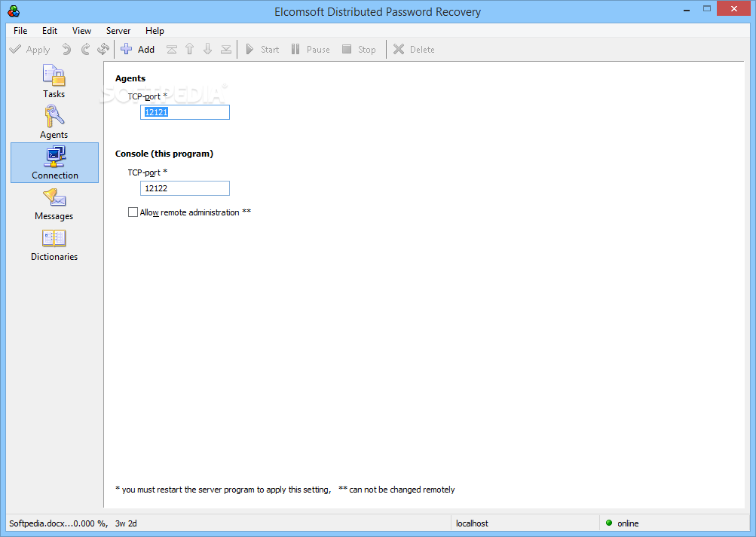This screenshot has width=756, height=537.
Task: Open the Agents section with keys icon
Action: [x=54, y=122]
